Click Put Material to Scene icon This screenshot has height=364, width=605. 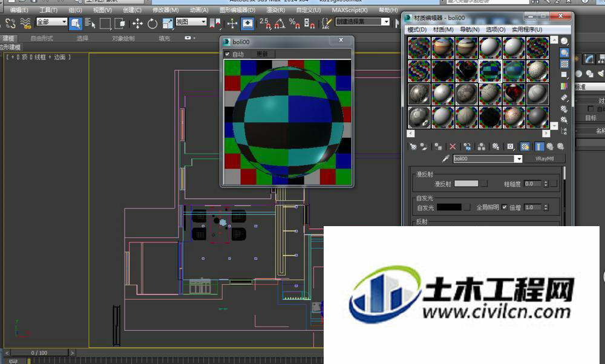coord(423,146)
